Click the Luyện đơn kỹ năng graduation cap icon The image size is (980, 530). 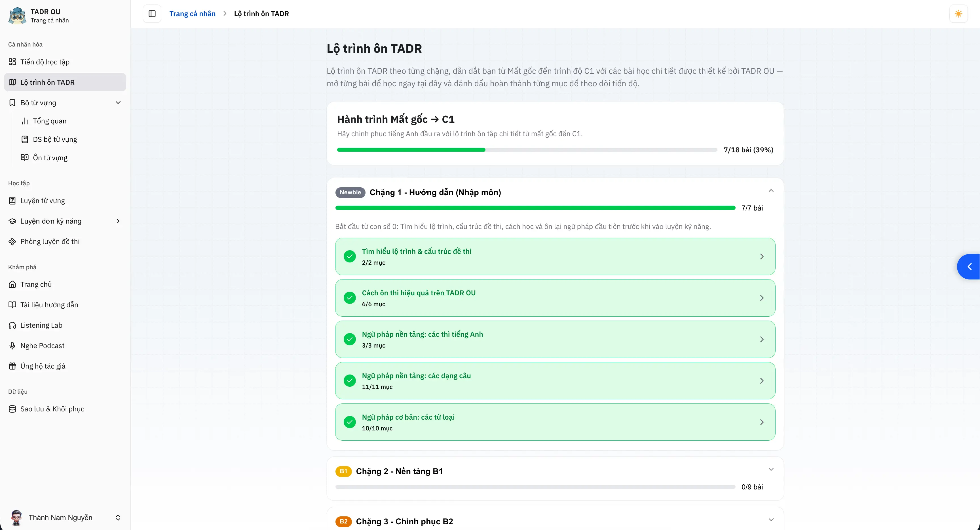pyautogui.click(x=12, y=221)
